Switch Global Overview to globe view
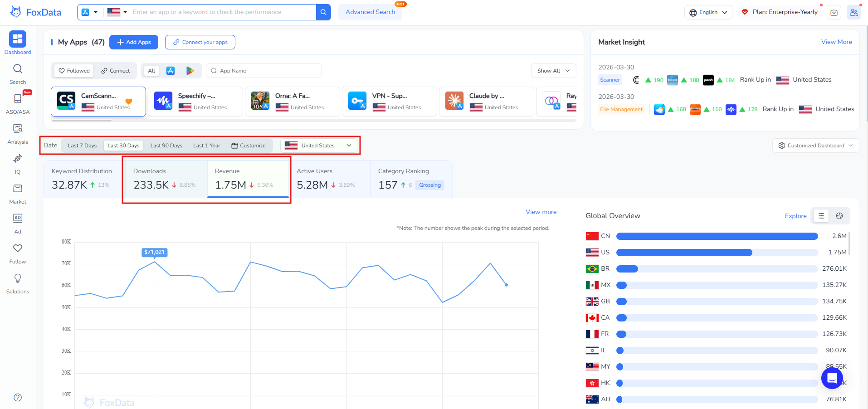868x409 pixels. pyautogui.click(x=839, y=216)
